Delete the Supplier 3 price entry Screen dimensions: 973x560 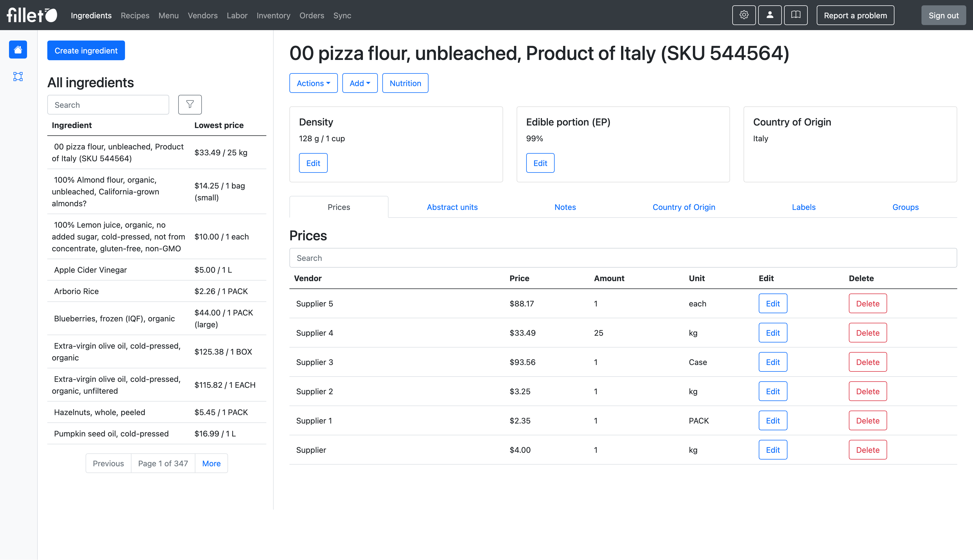868,362
